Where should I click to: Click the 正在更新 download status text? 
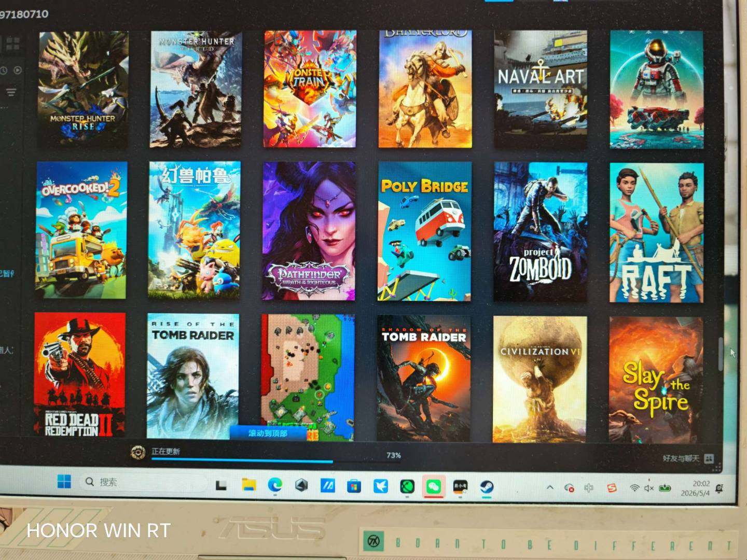pos(165,451)
